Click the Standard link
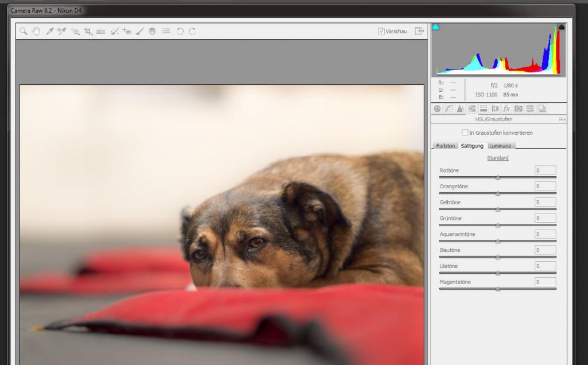588x365 pixels. pyautogui.click(x=498, y=158)
